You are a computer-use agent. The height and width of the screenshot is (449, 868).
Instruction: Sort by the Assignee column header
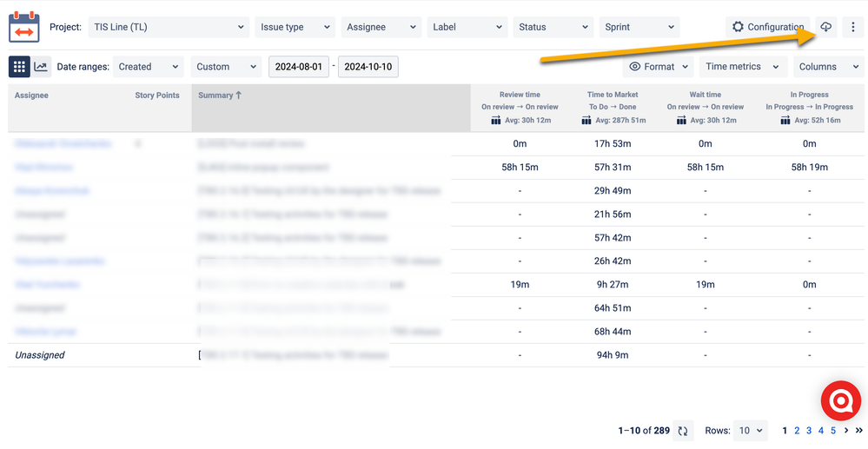coord(31,96)
